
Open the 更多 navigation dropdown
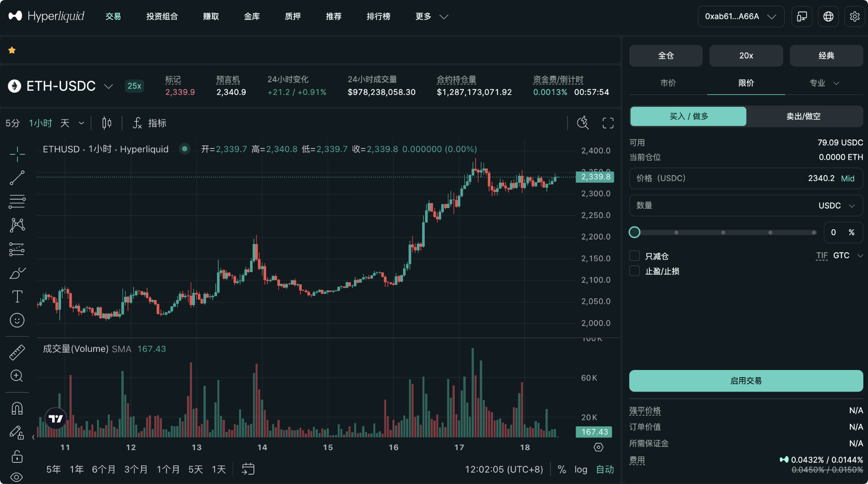(x=430, y=17)
